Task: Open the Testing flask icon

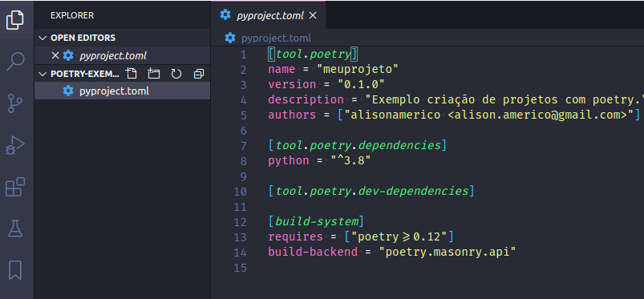Action: click(15, 228)
